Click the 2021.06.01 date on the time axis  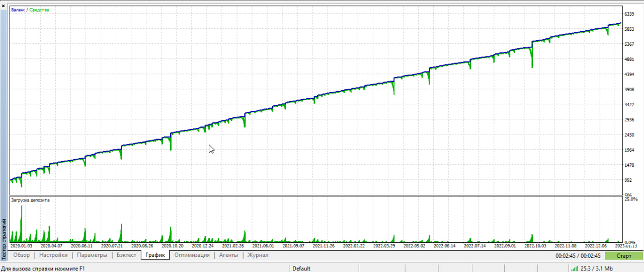click(263, 246)
